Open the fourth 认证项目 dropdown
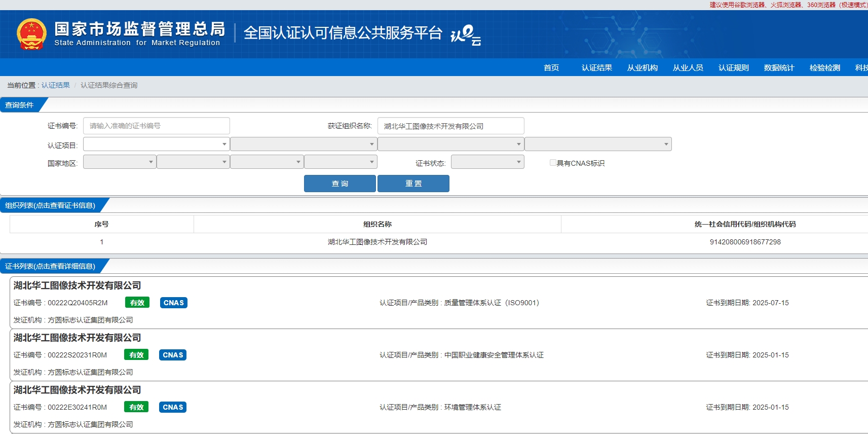This screenshot has height=434, width=868. pos(598,144)
